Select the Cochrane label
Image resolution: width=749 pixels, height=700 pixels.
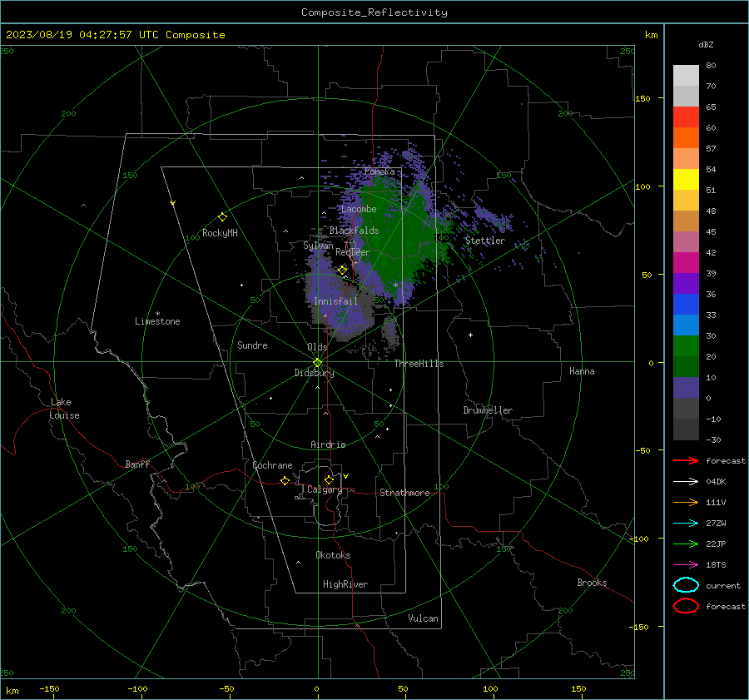[272, 465]
